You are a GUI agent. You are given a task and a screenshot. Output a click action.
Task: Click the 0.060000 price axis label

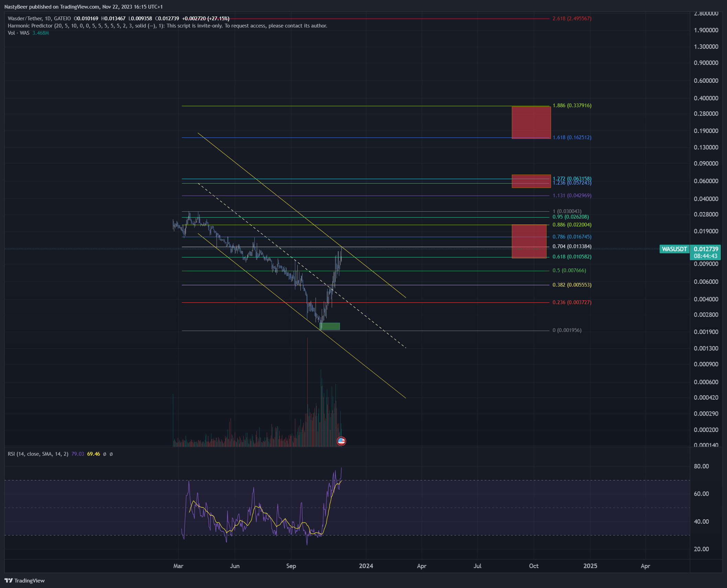(x=706, y=181)
